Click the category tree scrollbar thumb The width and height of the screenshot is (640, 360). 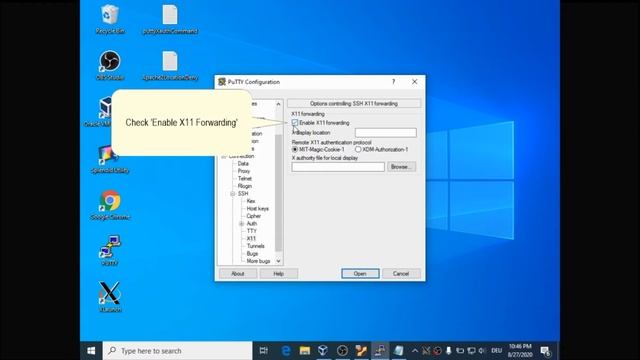(x=278, y=192)
